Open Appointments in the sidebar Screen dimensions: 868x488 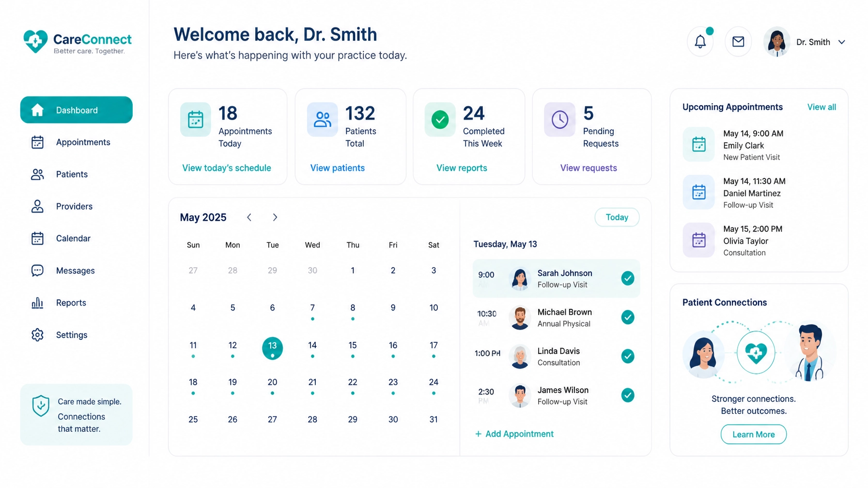77,142
